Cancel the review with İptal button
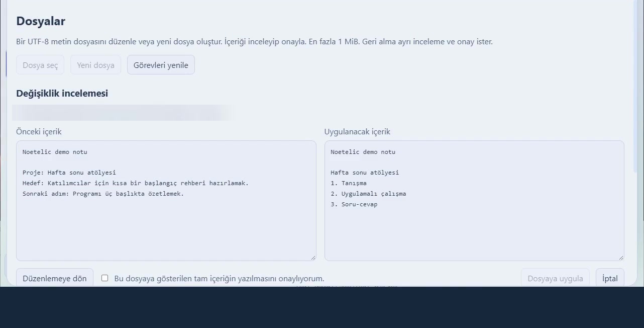Screen dimensions: 644x328 610,278
